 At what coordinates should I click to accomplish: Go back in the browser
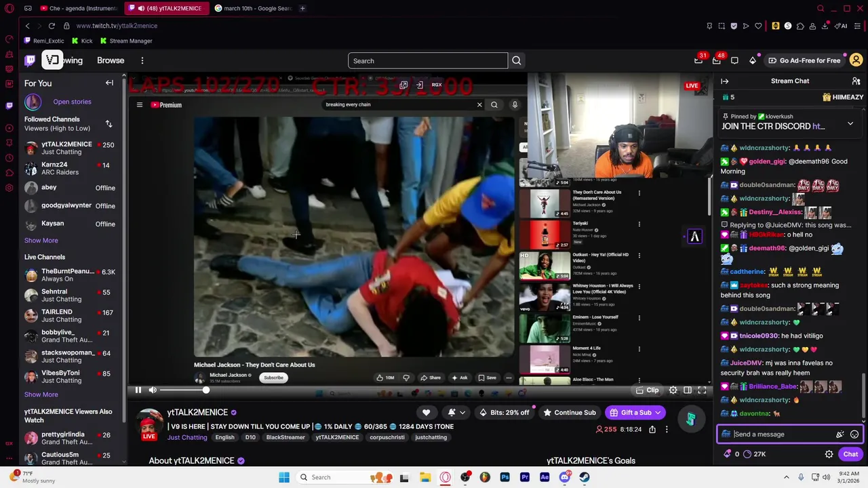(27, 26)
